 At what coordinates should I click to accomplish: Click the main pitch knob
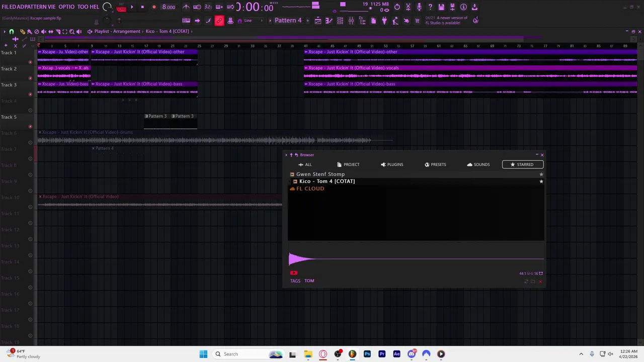tap(106, 21)
